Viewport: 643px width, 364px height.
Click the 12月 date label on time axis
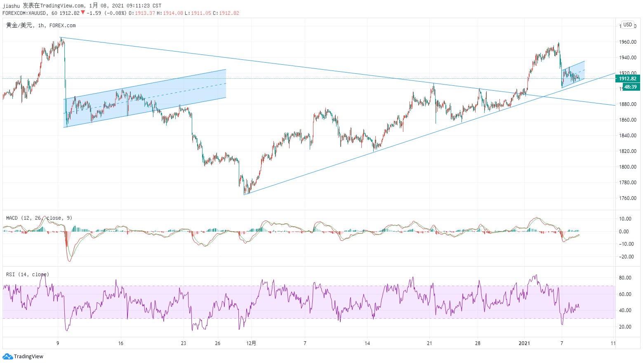tap(251, 343)
